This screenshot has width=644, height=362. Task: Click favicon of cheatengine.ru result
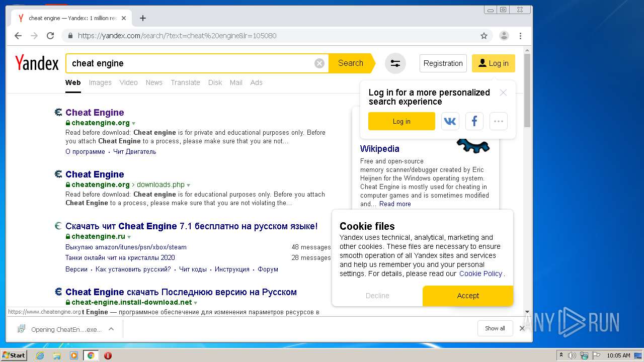(58, 226)
